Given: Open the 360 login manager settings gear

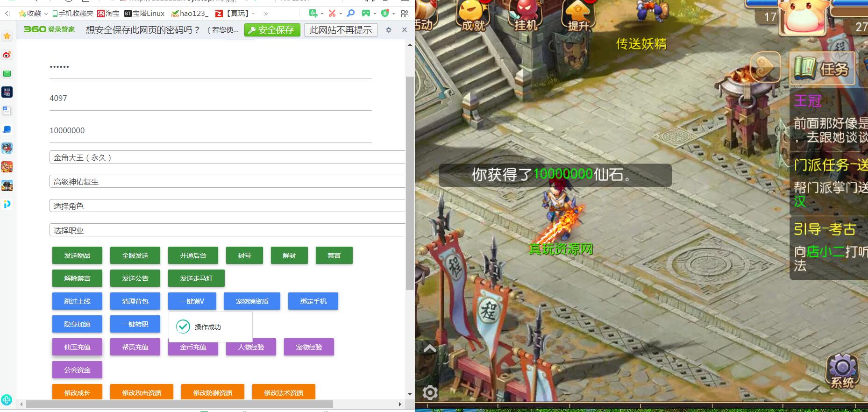Looking at the screenshot, I should click(388, 30).
